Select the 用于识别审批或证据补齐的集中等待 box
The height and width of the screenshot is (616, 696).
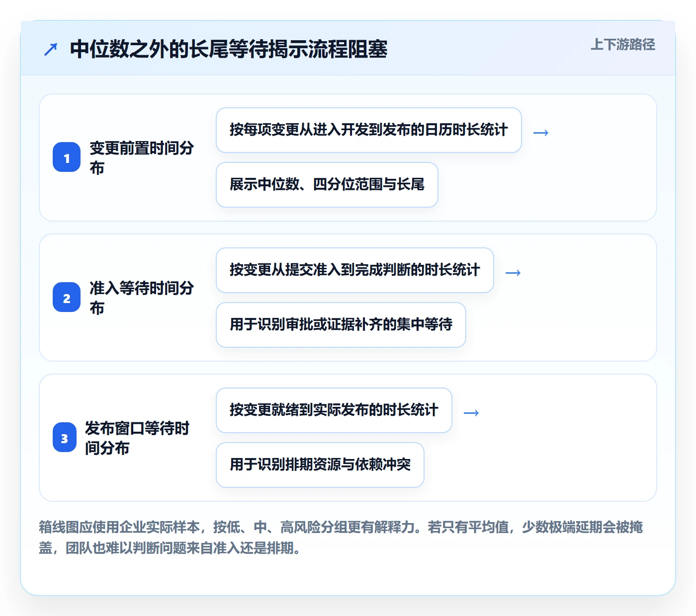coord(341,325)
